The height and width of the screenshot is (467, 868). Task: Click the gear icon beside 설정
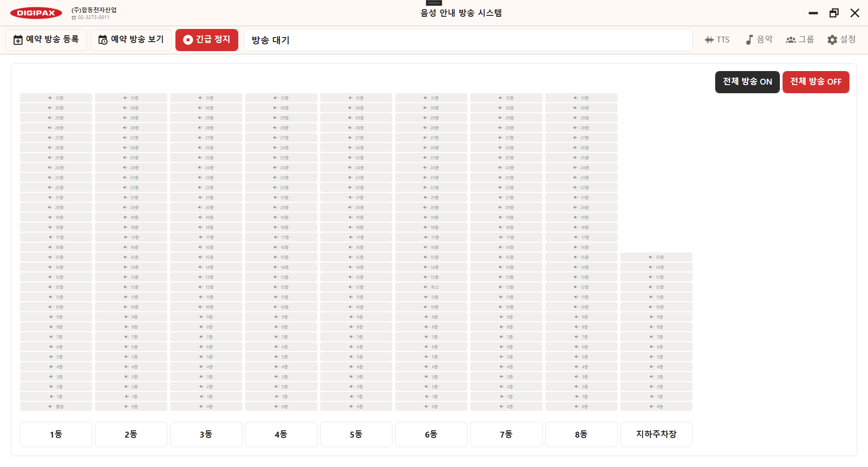point(832,40)
